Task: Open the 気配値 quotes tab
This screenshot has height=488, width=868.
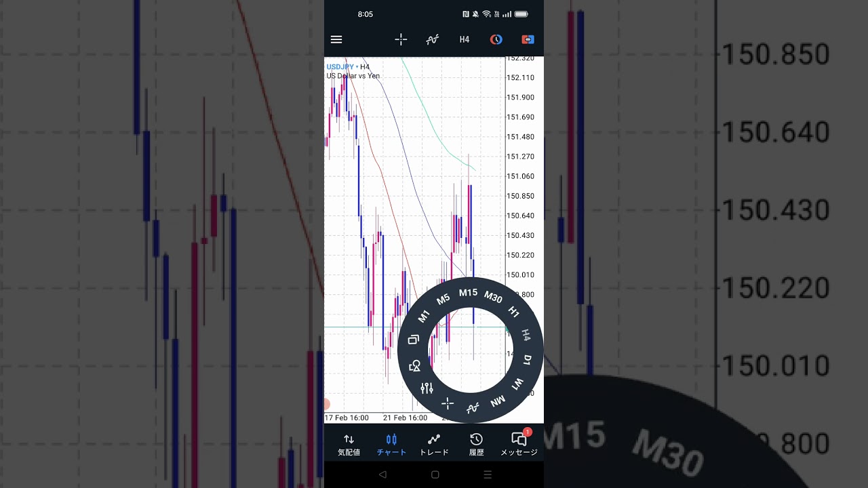Action: point(349,445)
